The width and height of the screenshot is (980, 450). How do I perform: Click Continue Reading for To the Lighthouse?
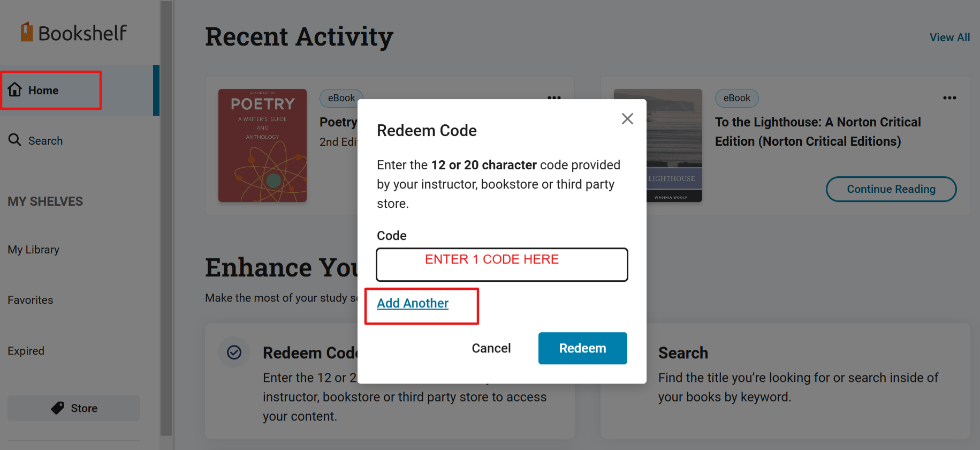(x=891, y=189)
